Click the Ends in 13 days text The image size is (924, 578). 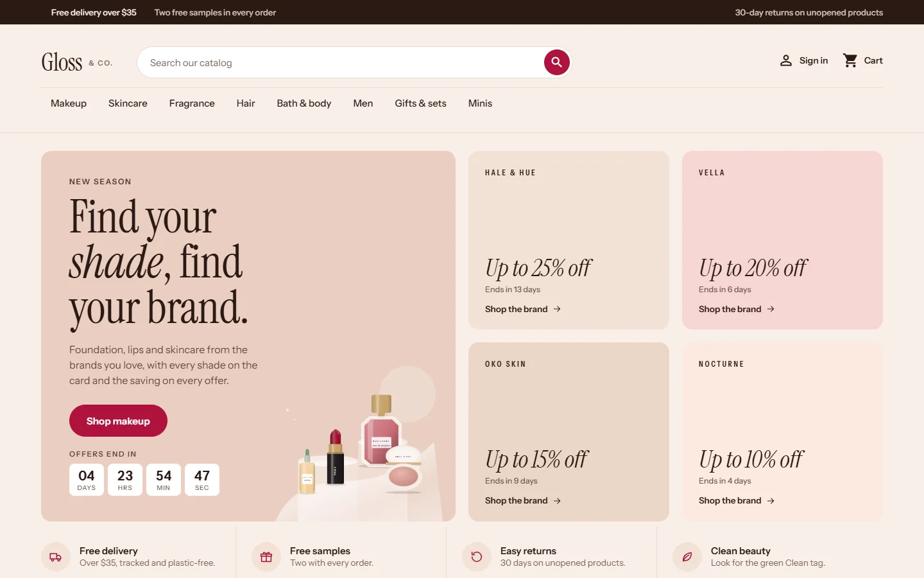[x=513, y=290]
